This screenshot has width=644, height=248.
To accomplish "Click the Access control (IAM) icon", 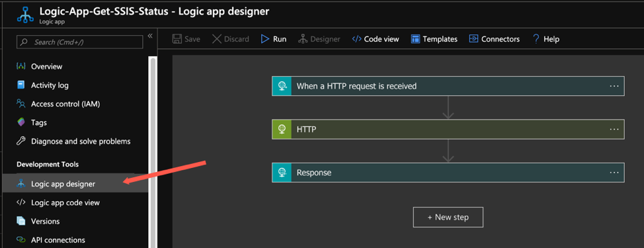I will pos(21,103).
